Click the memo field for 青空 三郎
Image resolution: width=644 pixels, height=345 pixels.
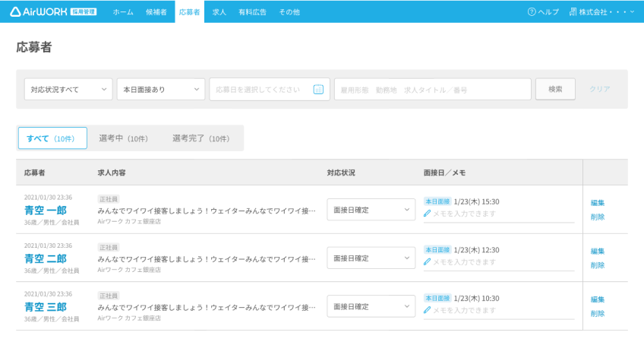(499, 311)
